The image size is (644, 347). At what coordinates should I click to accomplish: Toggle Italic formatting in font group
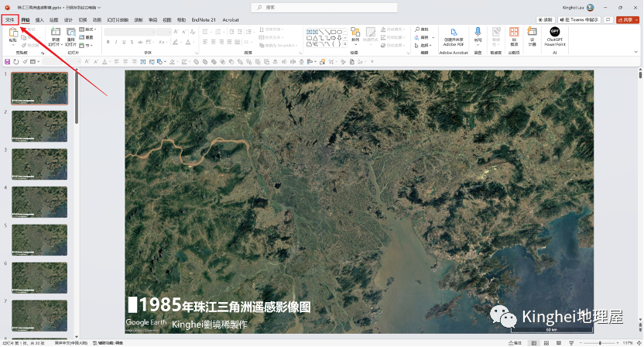click(116, 42)
